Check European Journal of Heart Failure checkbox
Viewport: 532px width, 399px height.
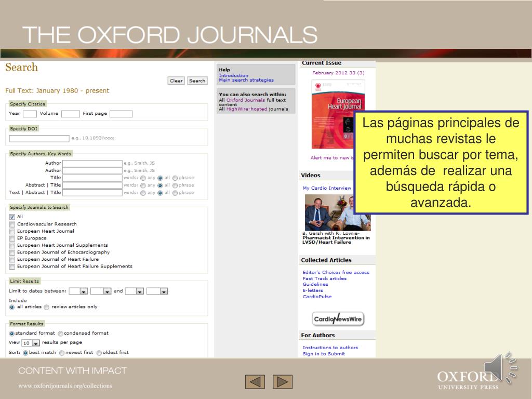12,260
